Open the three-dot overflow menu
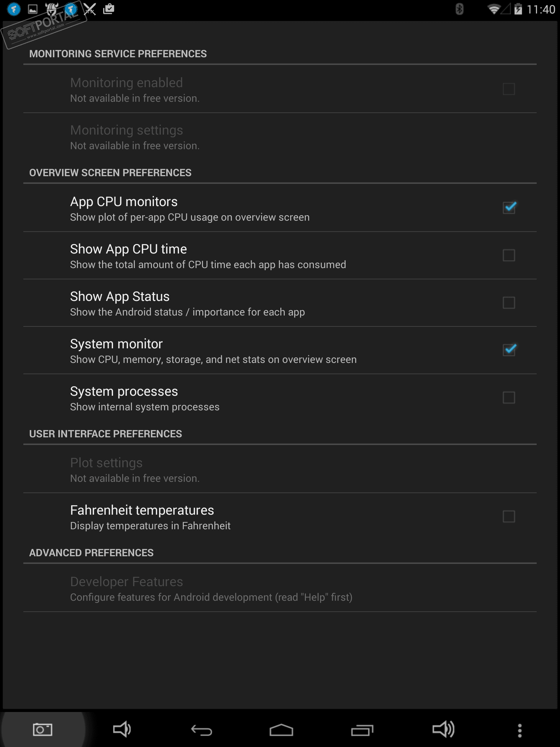The height and width of the screenshot is (747, 560). pyautogui.click(x=520, y=730)
